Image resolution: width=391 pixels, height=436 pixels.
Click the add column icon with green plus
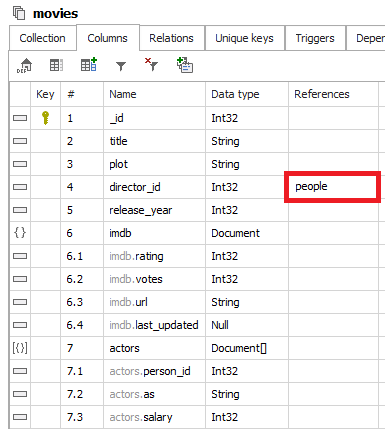89,64
